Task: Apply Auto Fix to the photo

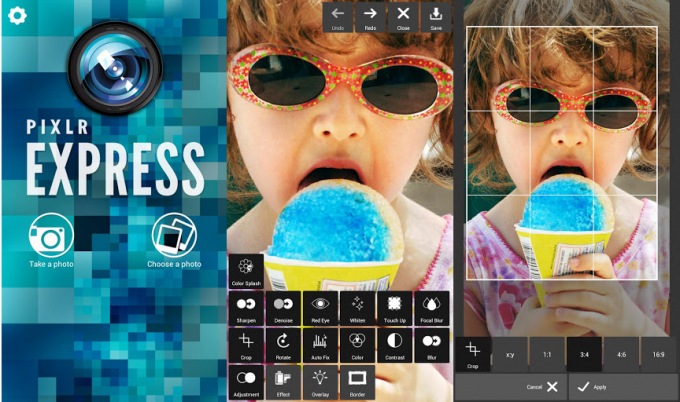Action: pyautogui.click(x=320, y=345)
